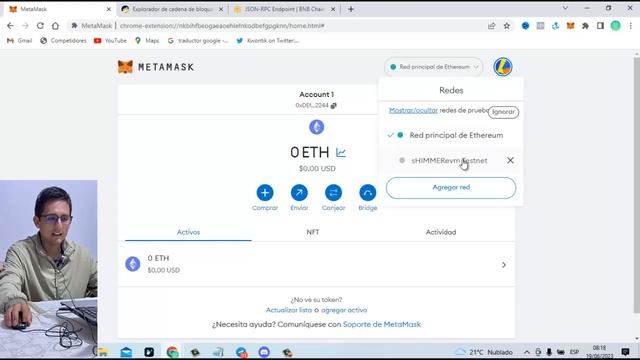640x360 pixels.
Task: Open the YouTube bookmark
Action: coord(110,40)
